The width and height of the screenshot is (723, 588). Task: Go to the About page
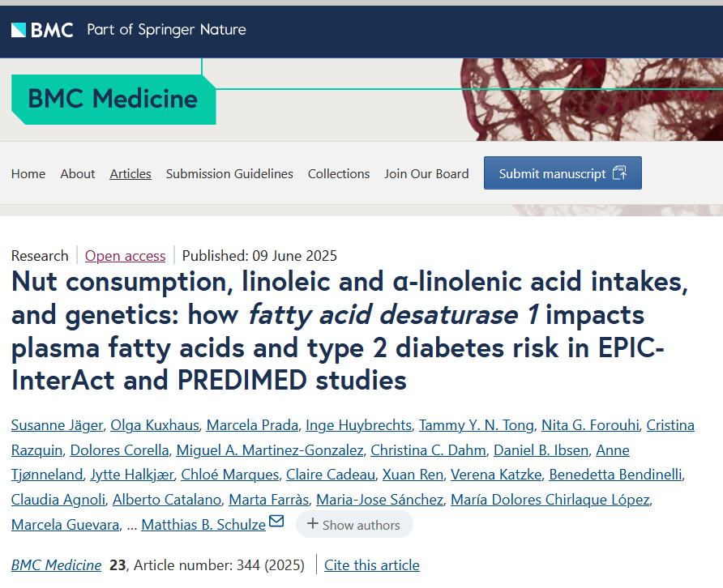tap(78, 173)
